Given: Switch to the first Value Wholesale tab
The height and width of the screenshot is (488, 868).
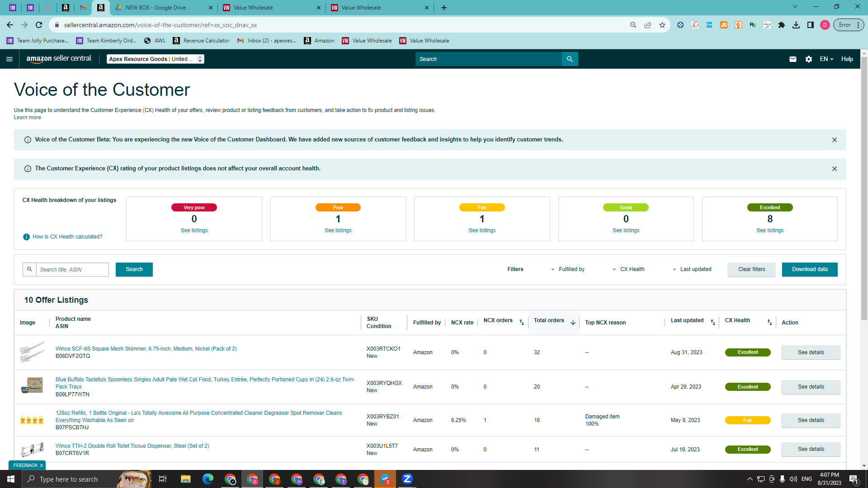Looking at the screenshot, I should [272, 8].
